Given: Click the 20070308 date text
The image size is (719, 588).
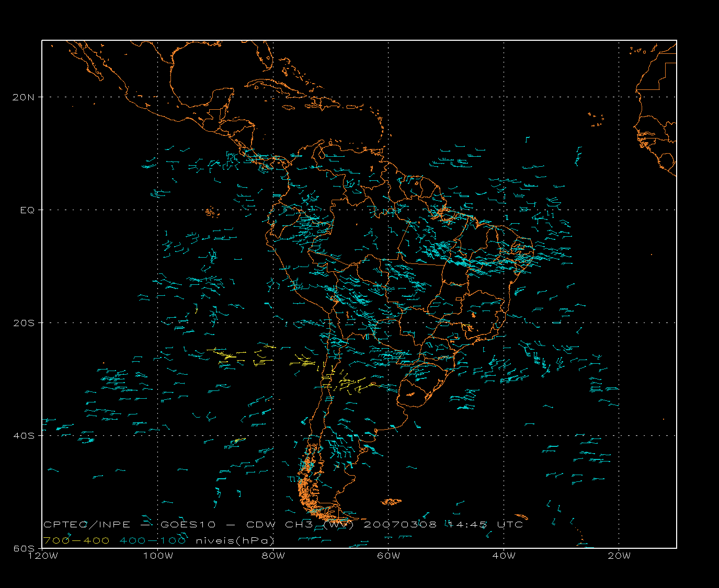Looking at the screenshot, I should pyautogui.click(x=400, y=524).
